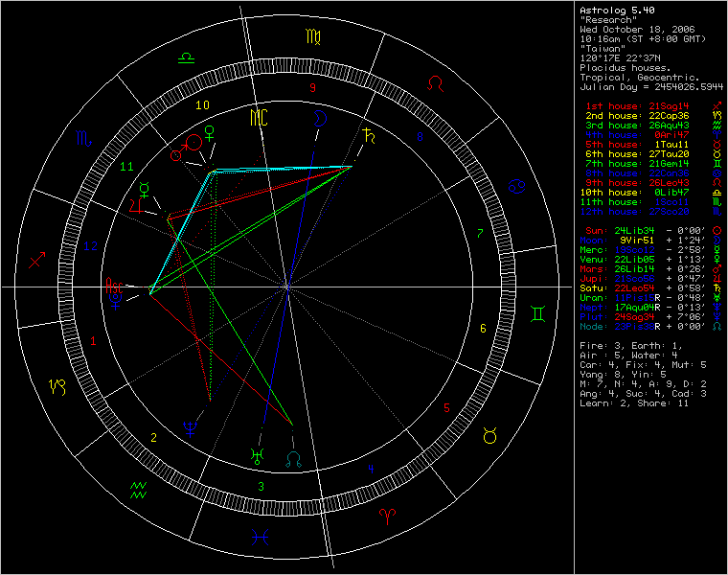Click the 'Yang: 8, Yin: 5' summary line
Image resolution: width=728 pixels, height=575 pixels.
point(623,375)
